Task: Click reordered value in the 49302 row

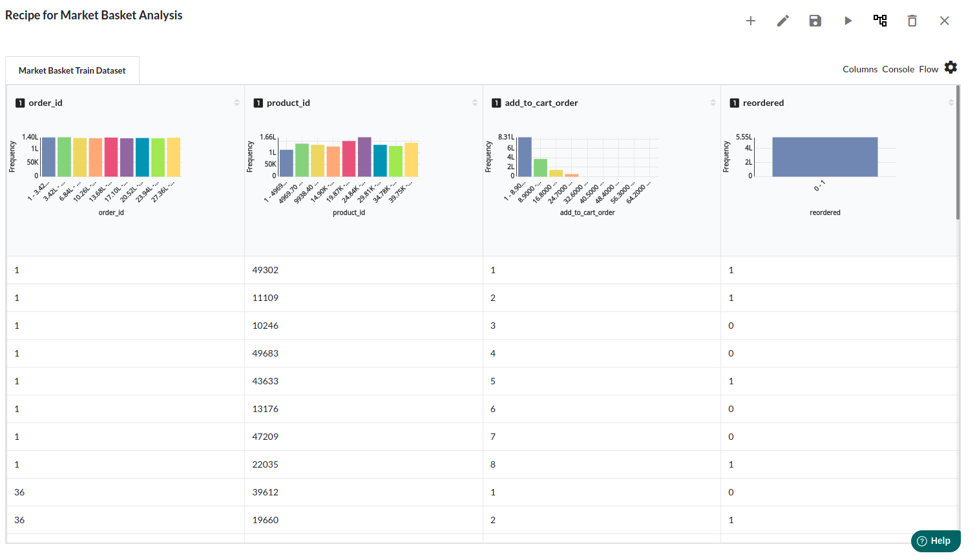Action: coord(731,270)
